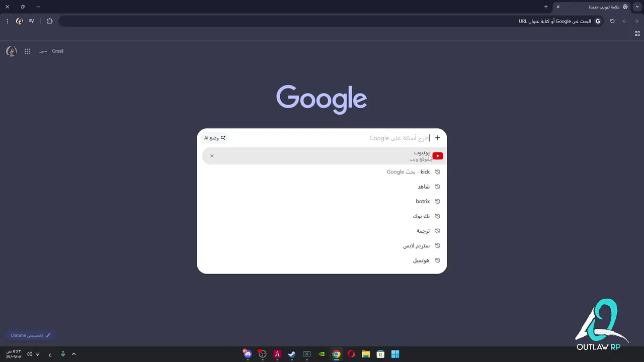Click the microphone icon in system tray
Image resolution: width=644 pixels, height=362 pixels.
63,354
